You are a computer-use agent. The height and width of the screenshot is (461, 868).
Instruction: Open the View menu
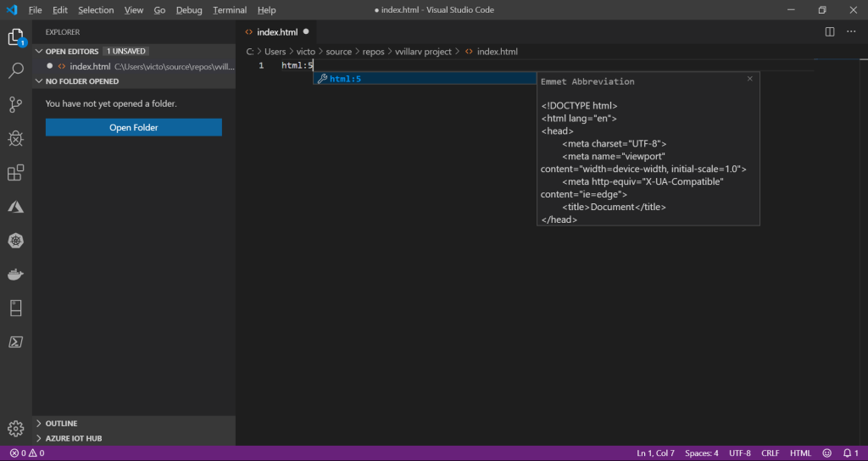coord(133,10)
